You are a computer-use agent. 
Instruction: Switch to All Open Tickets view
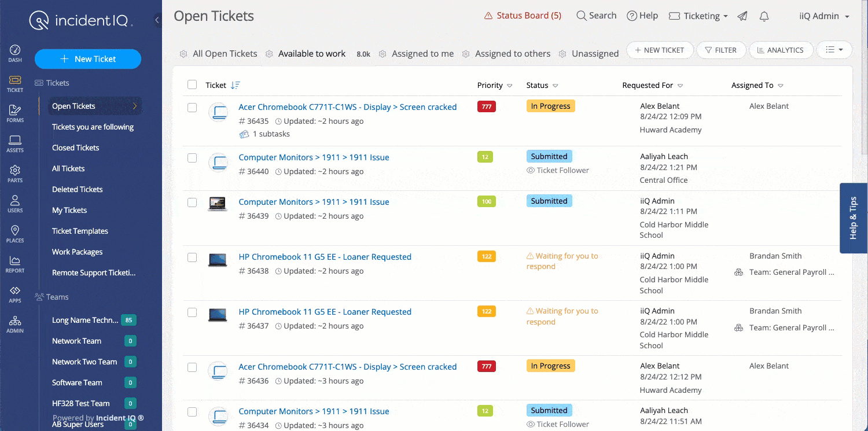[225, 54]
